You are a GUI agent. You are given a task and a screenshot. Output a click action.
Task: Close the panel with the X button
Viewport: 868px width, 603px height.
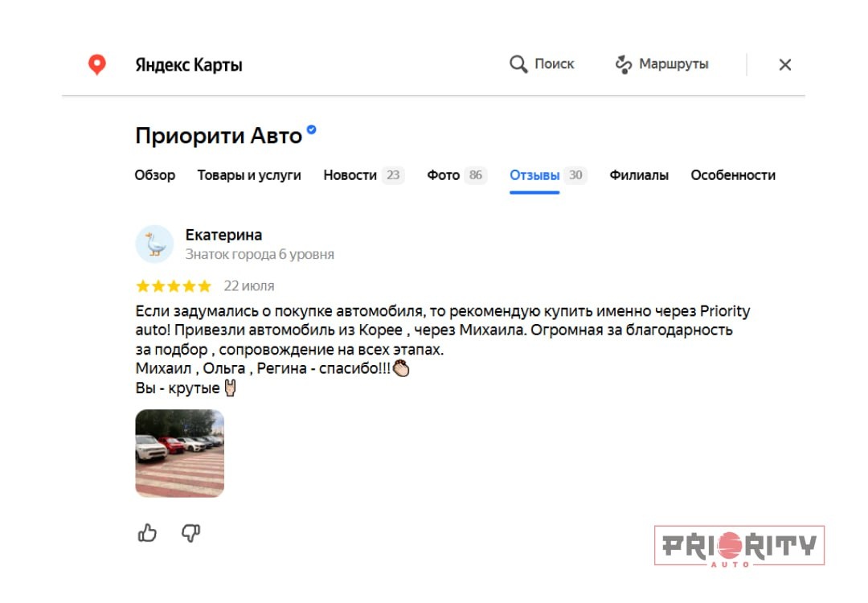point(785,65)
